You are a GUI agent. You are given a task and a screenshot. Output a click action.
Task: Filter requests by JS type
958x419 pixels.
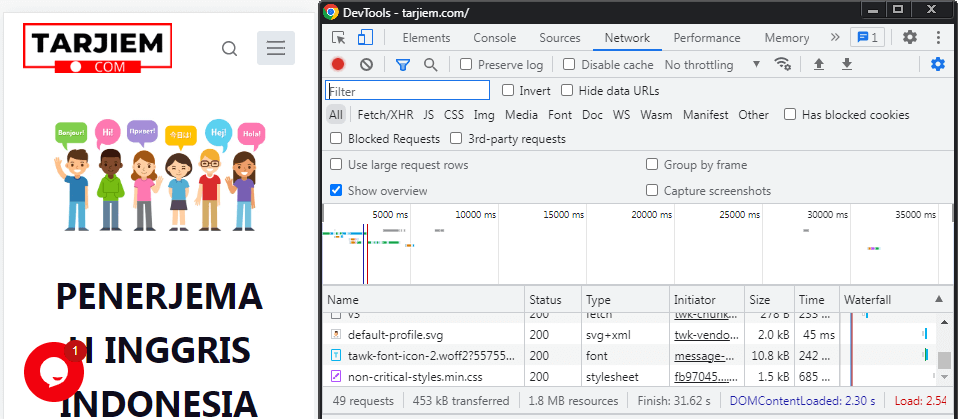point(429,114)
